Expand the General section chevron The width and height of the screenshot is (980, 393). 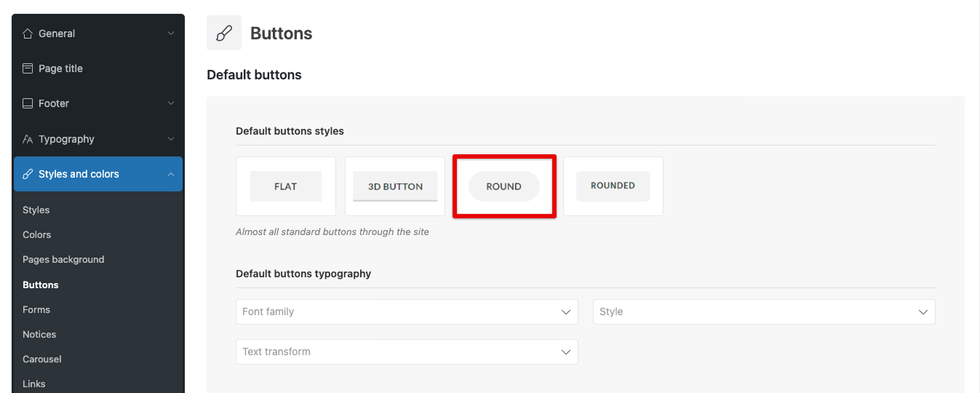click(x=171, y=33)
